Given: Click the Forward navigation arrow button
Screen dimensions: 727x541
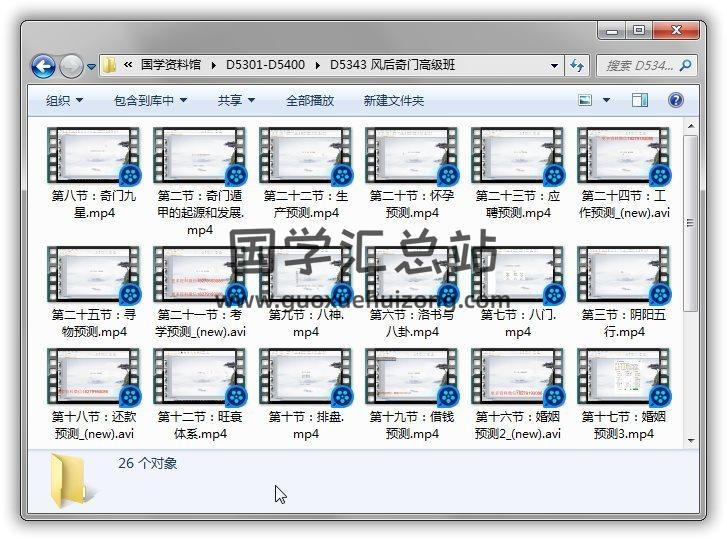Looking at the screenshot, I should click(71, 66).
